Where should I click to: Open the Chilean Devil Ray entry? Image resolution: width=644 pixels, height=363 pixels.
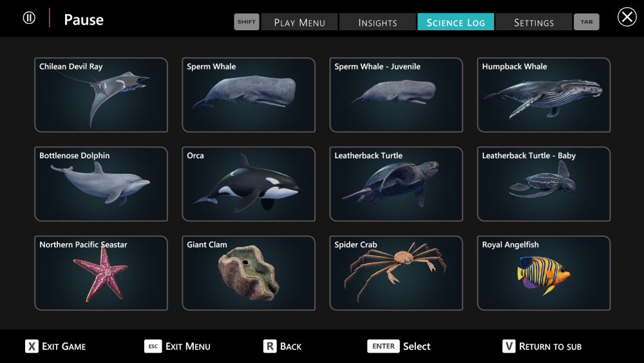pyautogui.click(x=100, y=95)
